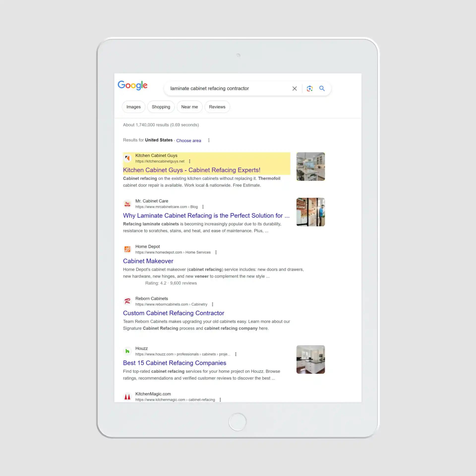Screen dimensions: 476x476
Task: Filter results by Images
Action: (133, 107)
